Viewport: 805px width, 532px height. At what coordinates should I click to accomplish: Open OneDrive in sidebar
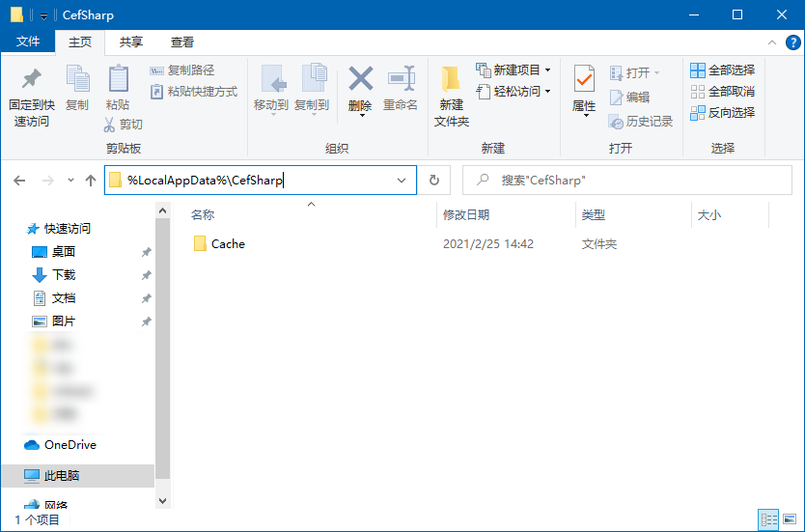click(x=61, y=445)
